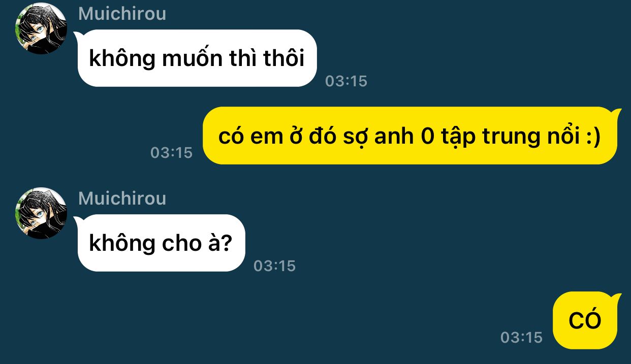Click the 03:15 timestamp after "không muốn thì thôi"
The image size is (631, 364).
click(346, 81)
